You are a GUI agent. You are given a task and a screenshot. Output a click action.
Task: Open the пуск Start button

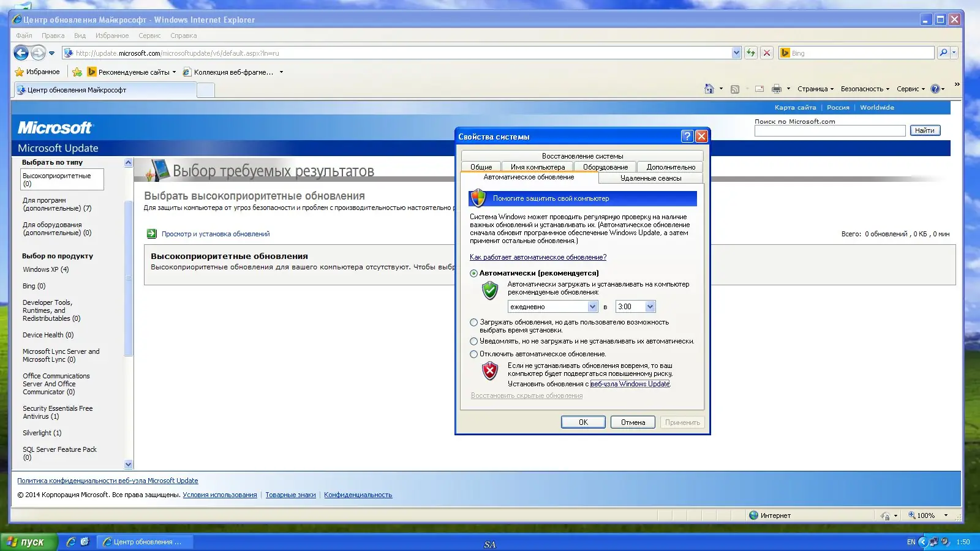click(x=28, y=542)
